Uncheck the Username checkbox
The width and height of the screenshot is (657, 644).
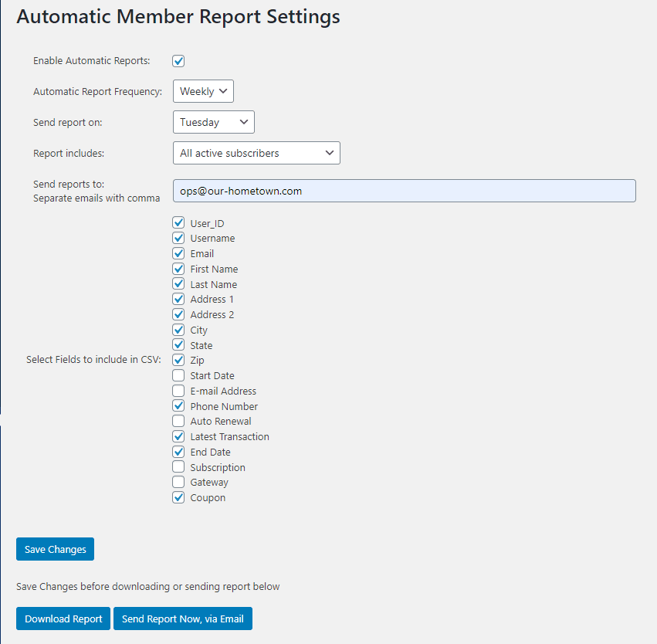(x=178, y=238)
